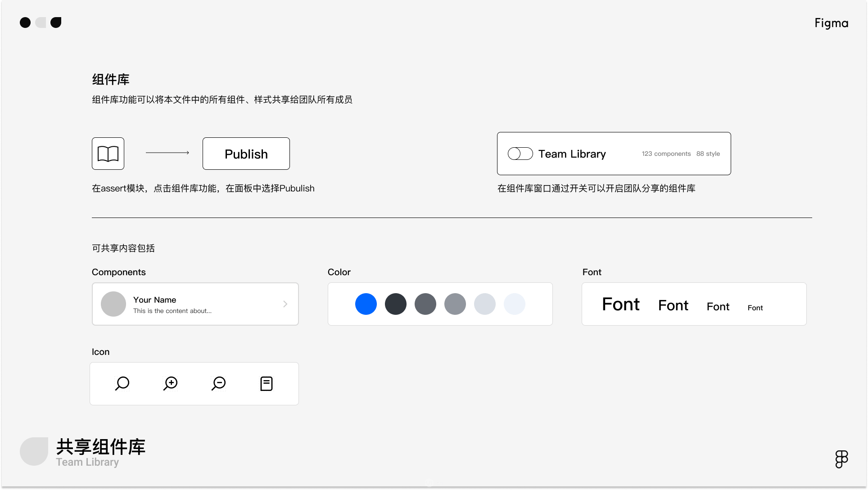Click the 组件库功能可以将本文件 description line

pos(222,100)
